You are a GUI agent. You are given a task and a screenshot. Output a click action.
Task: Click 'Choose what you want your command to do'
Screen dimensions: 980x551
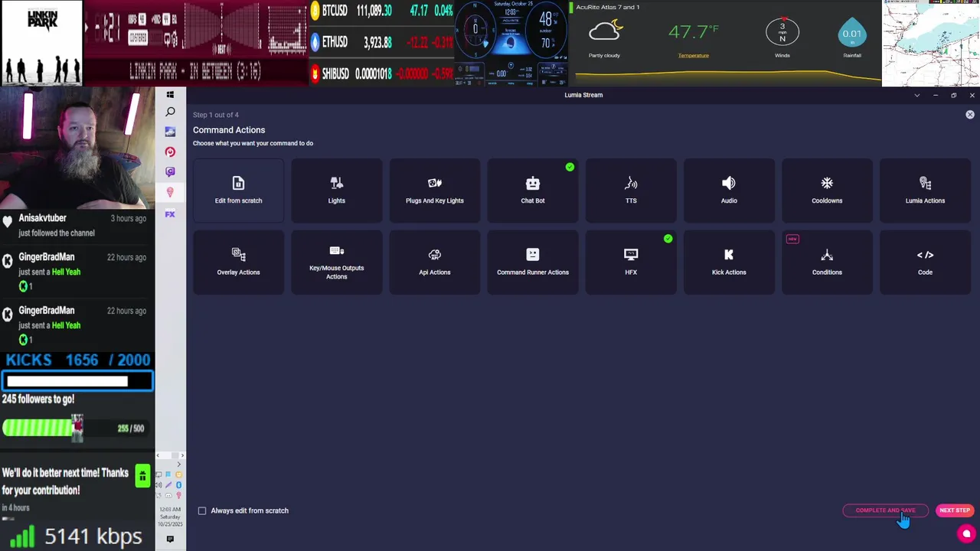253,143
